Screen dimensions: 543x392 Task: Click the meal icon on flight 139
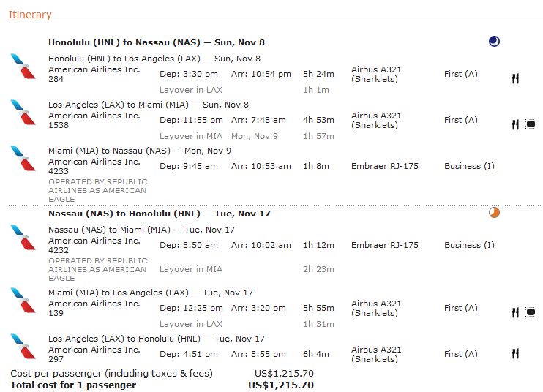[x=515, y=312]
